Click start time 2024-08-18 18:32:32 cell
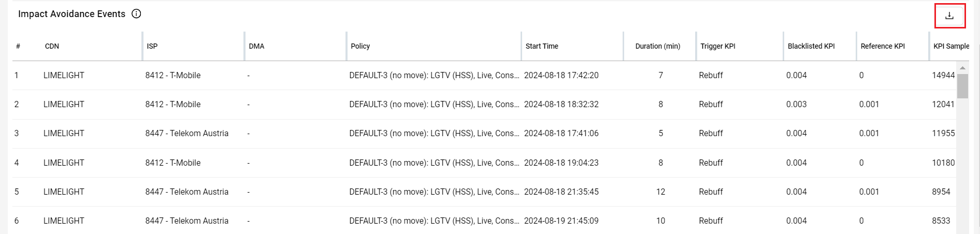Screen dimensions: 980x234 point(561,105)
